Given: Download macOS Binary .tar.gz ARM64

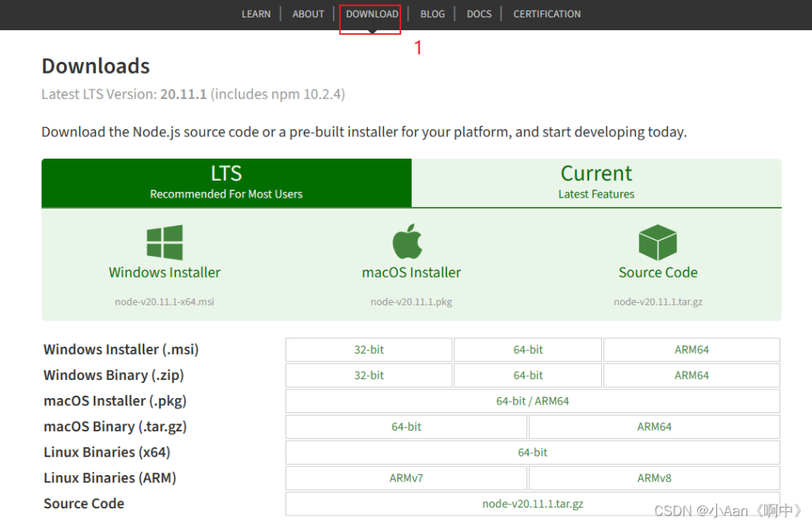Looking at the screenshot, I should pos(654,427).
